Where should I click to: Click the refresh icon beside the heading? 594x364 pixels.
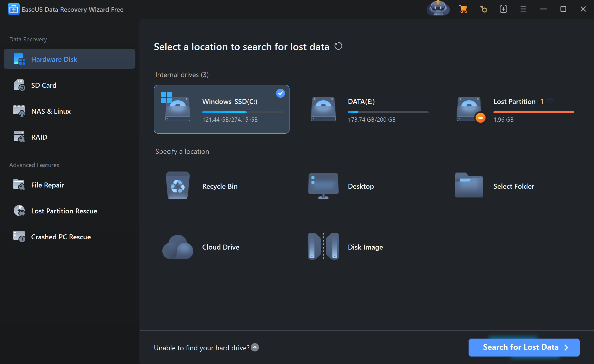pyautogui.click(x=338, y=46)
